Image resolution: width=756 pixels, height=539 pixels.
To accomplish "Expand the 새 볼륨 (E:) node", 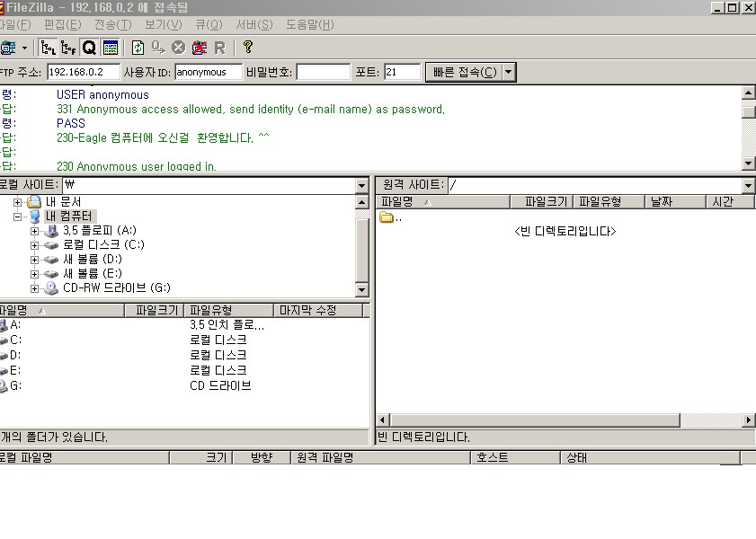I will [34, 275].
